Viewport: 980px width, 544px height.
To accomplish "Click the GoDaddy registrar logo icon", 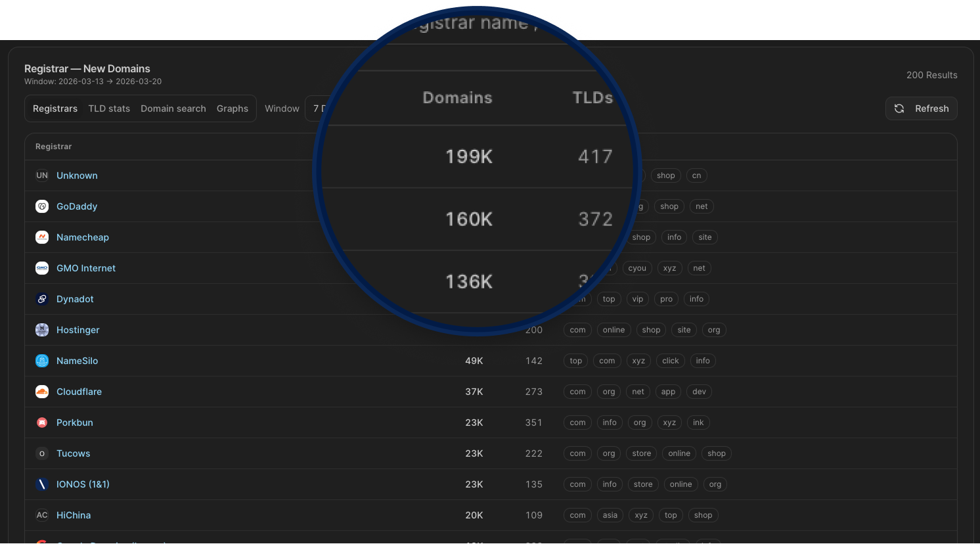I will pos(42,206).
